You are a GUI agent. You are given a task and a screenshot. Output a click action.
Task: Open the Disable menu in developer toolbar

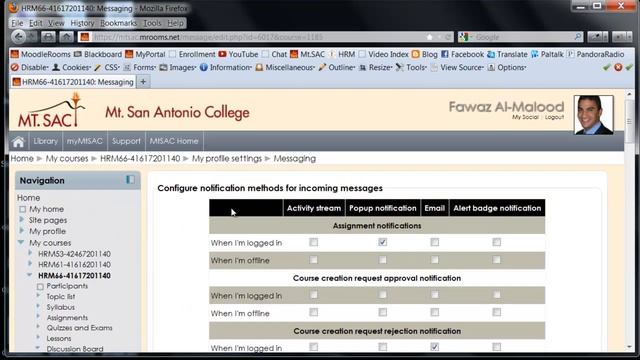(x=29, y=67)
